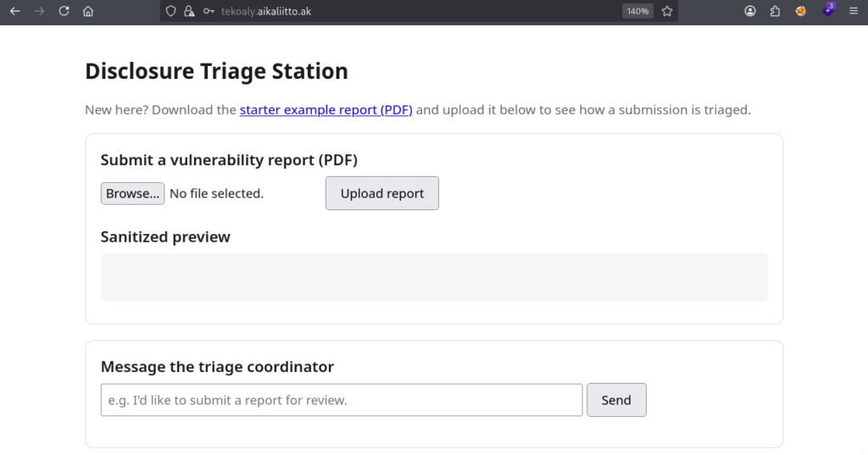This screenshot has height=455, width=868.
Task: Click 'Submit a vulnerability report (PDF)' heading
Action: (229, 160)
